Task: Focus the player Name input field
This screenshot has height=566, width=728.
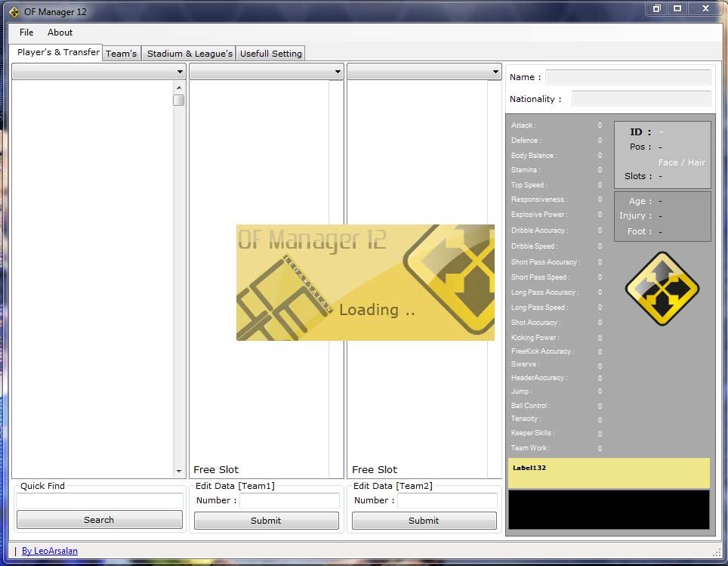Action: [x=628, y=77]
